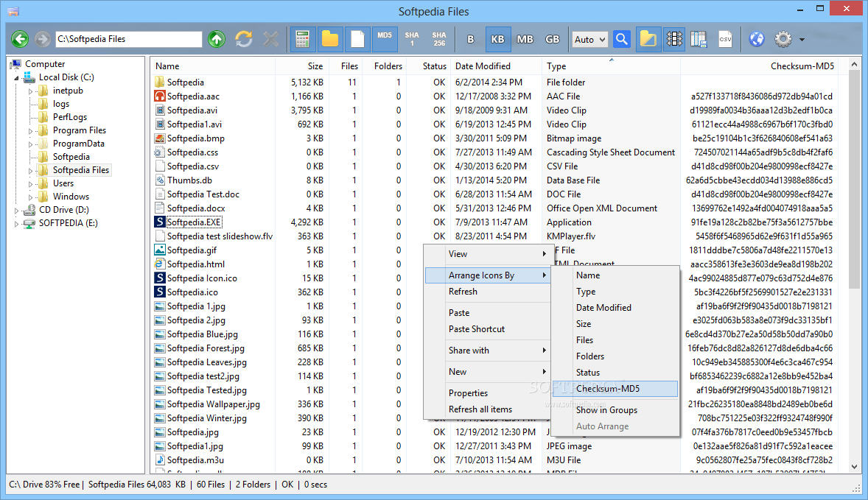
Task: Select SOFTPEDIA (E:) drive
Action: [68, 223]
